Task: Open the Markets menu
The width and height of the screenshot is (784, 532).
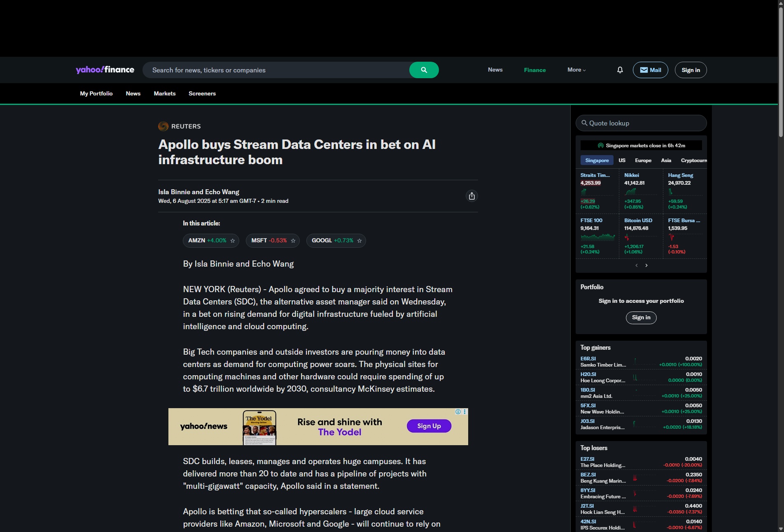Action: point(165,93)
